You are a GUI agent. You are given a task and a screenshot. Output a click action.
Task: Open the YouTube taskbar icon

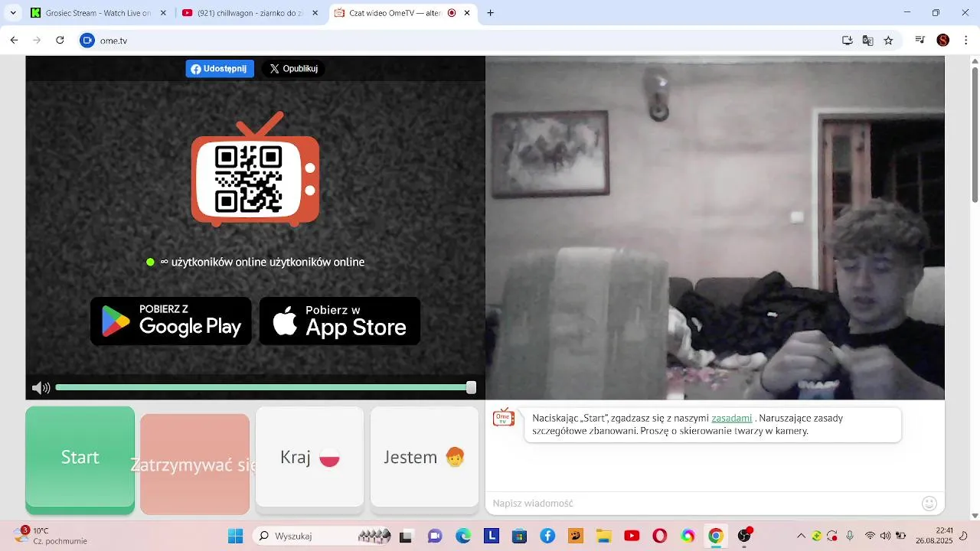632,536
